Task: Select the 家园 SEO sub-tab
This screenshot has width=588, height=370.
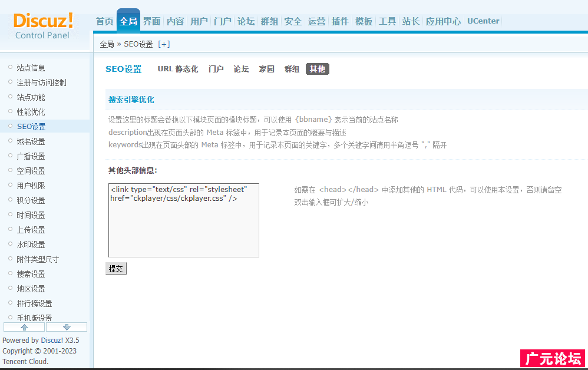Action: [266, 69]
